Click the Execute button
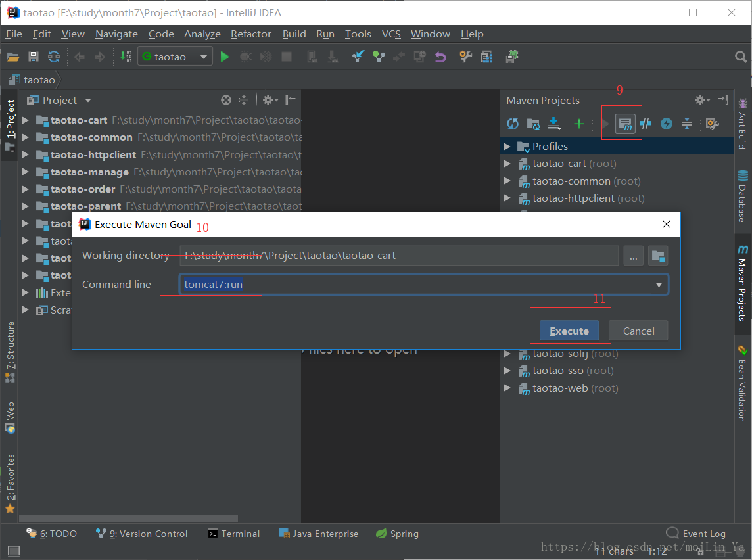 coord(569,331)
